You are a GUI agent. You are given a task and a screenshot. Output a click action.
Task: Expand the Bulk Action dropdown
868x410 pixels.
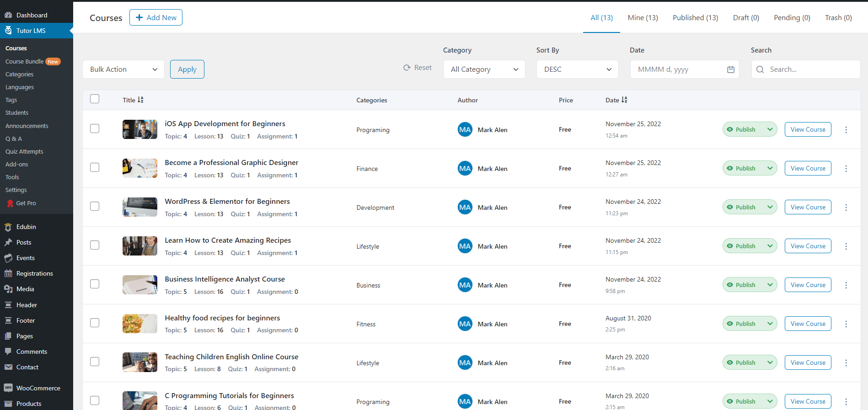coord(123,69)
